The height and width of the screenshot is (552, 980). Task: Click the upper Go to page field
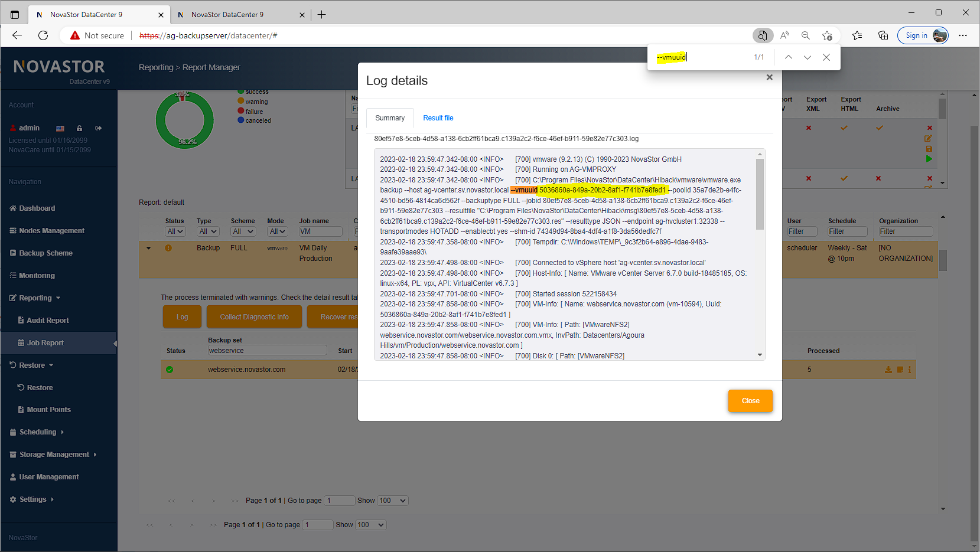(340, 501)
